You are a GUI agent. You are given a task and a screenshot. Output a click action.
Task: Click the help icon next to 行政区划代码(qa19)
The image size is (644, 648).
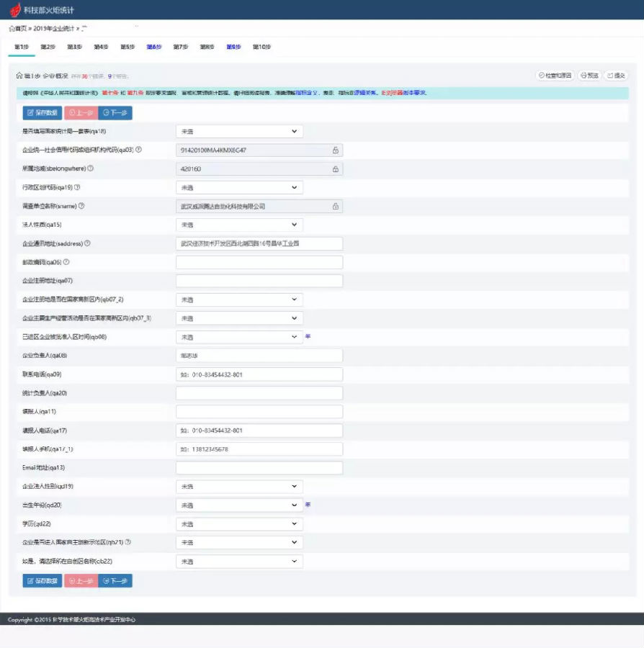pos(77,187)
